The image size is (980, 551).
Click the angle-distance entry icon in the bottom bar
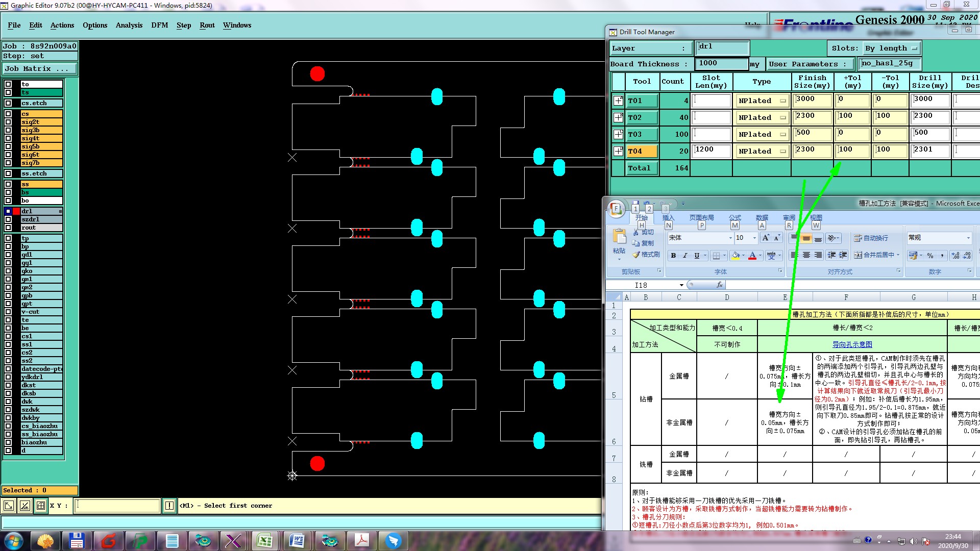tap(24, 506)
